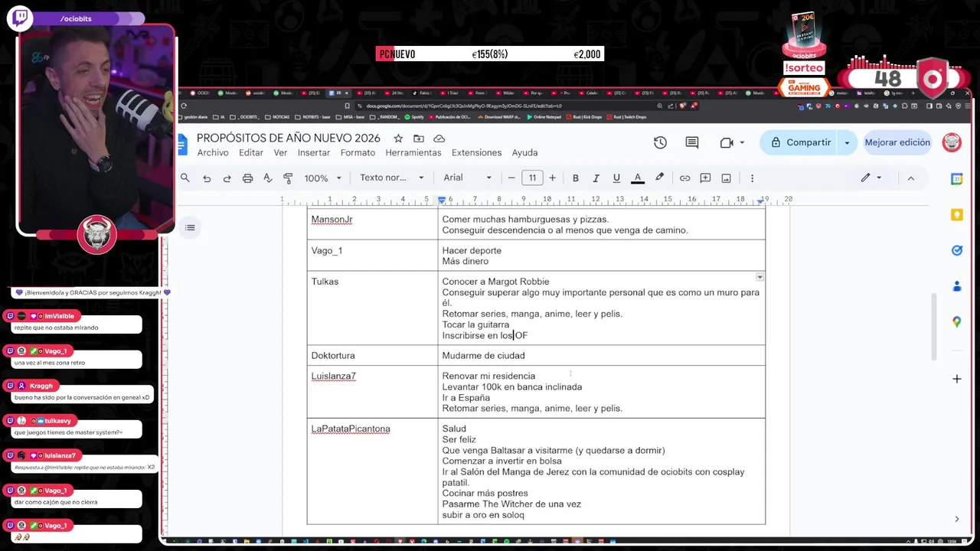Open Google Keep side panel icon
The image size is (980, 551).
click(956, 215)
